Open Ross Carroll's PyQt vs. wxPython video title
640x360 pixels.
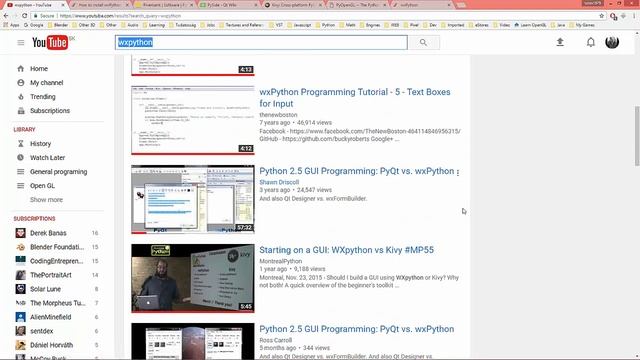click(356, 329)
